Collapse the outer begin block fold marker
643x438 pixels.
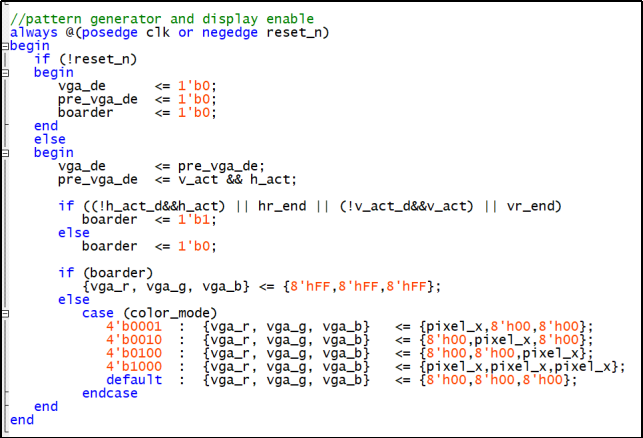tap(5, 46)
